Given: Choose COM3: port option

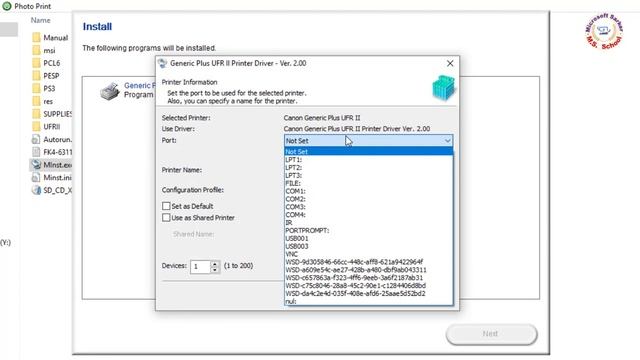Looking at the screenshot, I should pyautogui.click(x=369, y=207).
